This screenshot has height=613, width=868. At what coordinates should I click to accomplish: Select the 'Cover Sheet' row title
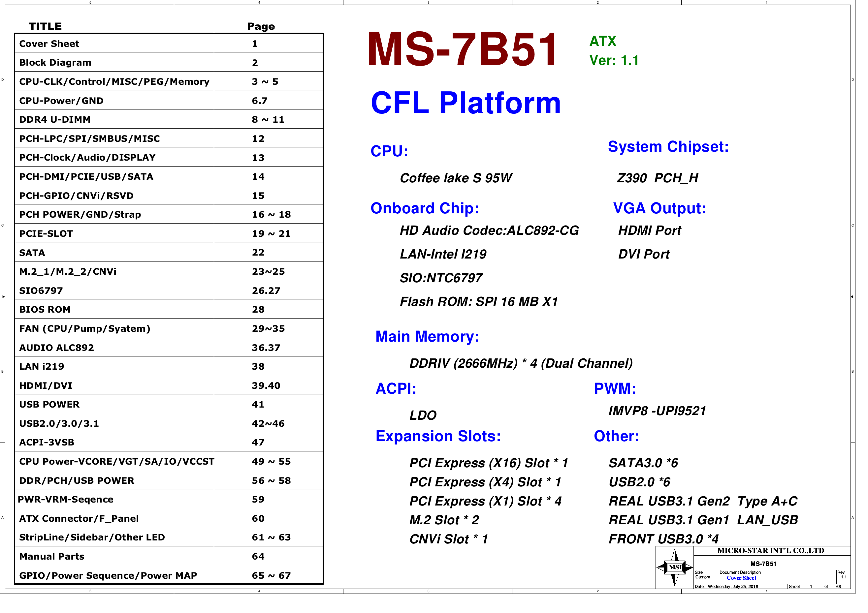(49, 44)
